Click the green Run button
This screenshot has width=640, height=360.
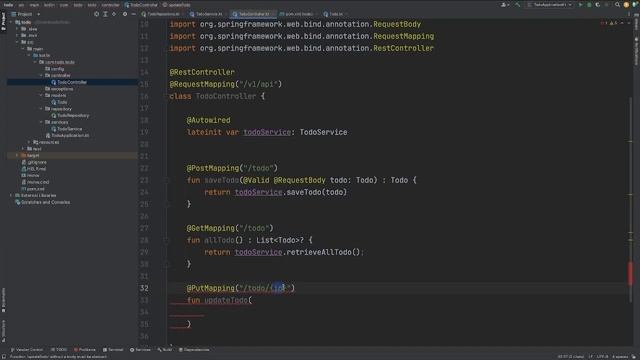[x=580, y=5]
